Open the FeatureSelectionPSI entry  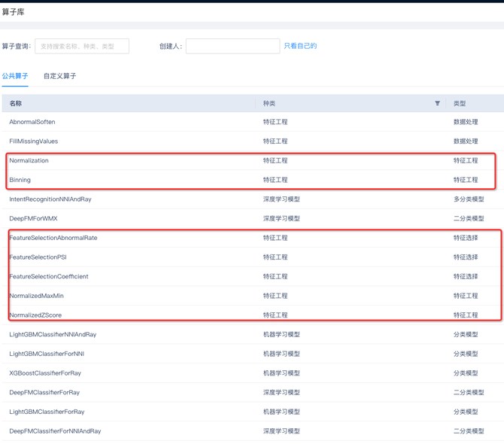tap(38, 257)
